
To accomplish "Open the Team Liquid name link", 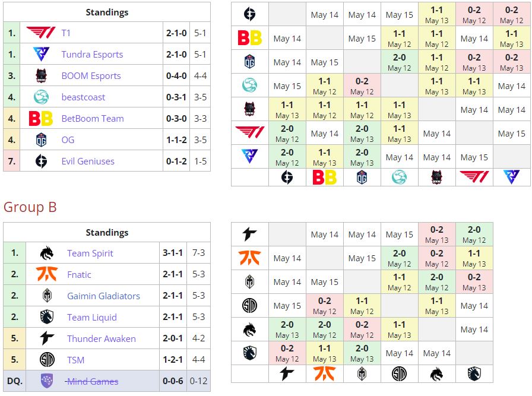I will 92,318.
